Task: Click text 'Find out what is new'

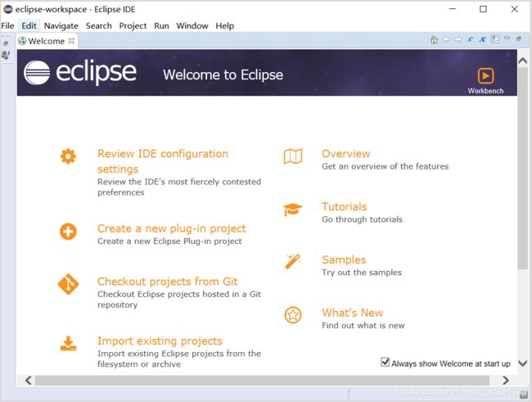Action: [363, 325]
